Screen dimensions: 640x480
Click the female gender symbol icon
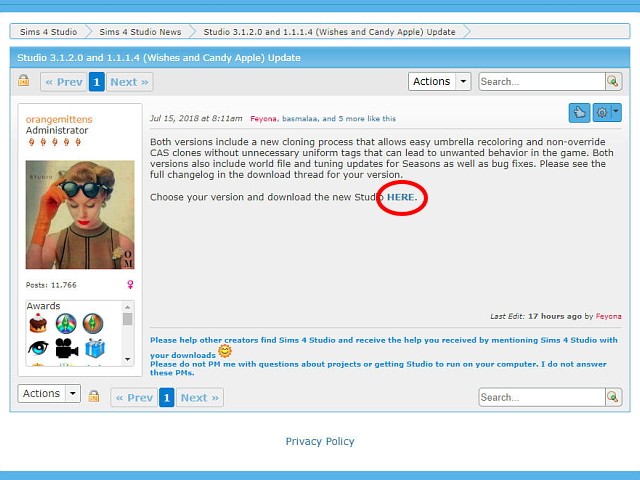pyautogui.click(x=130, y=284)
